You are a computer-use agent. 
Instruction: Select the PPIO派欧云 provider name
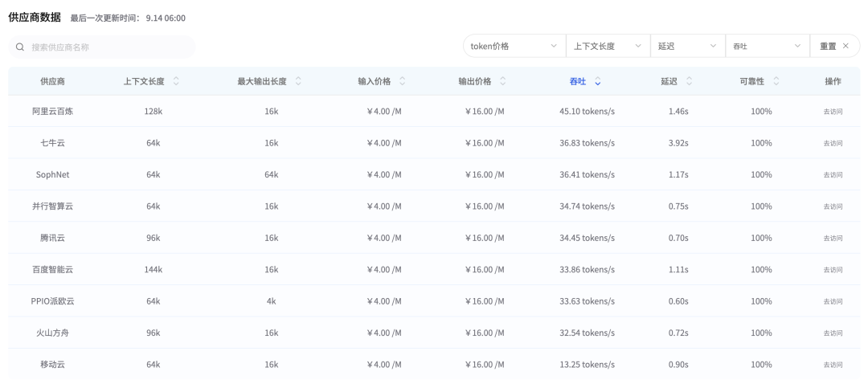coord(52,301)
